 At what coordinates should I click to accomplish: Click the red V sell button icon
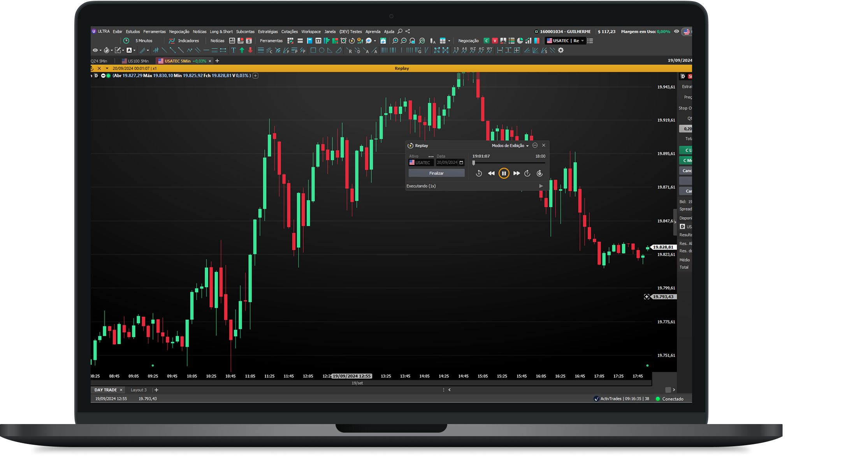pyautogui.click(x=495, y=40)
